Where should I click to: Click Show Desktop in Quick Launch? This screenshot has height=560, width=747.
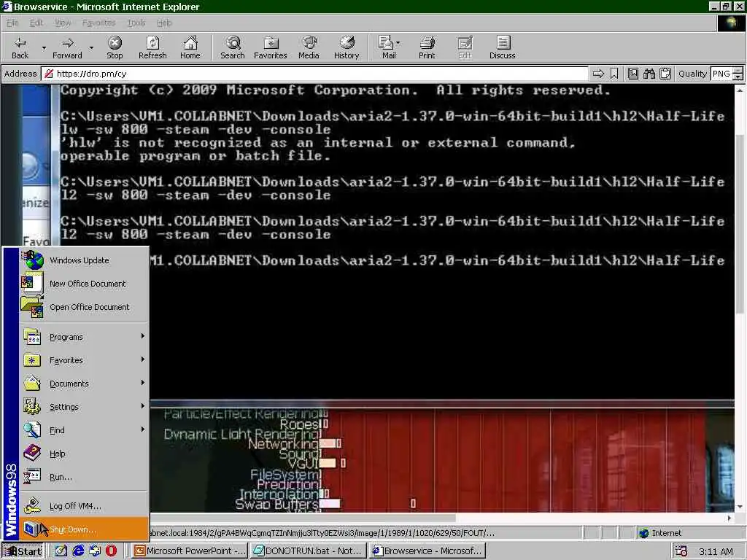point(61,551)
